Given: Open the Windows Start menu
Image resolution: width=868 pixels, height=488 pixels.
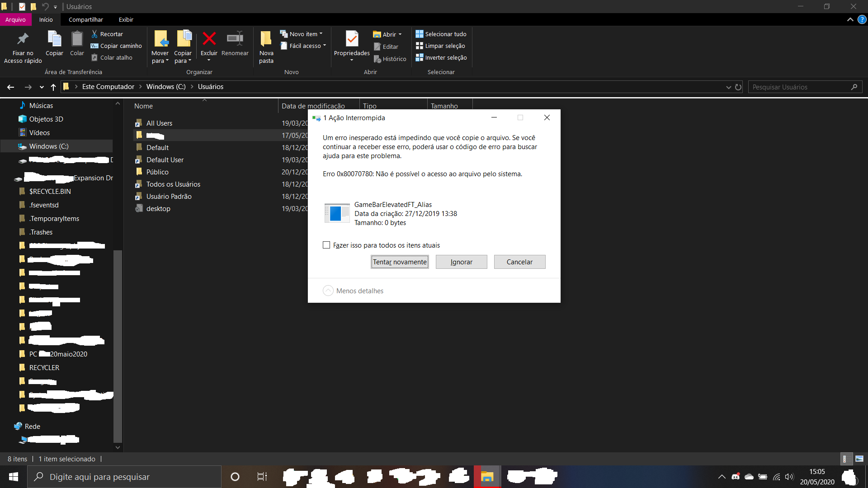Looking at the screenshot, I should click(x=14, y=477).
